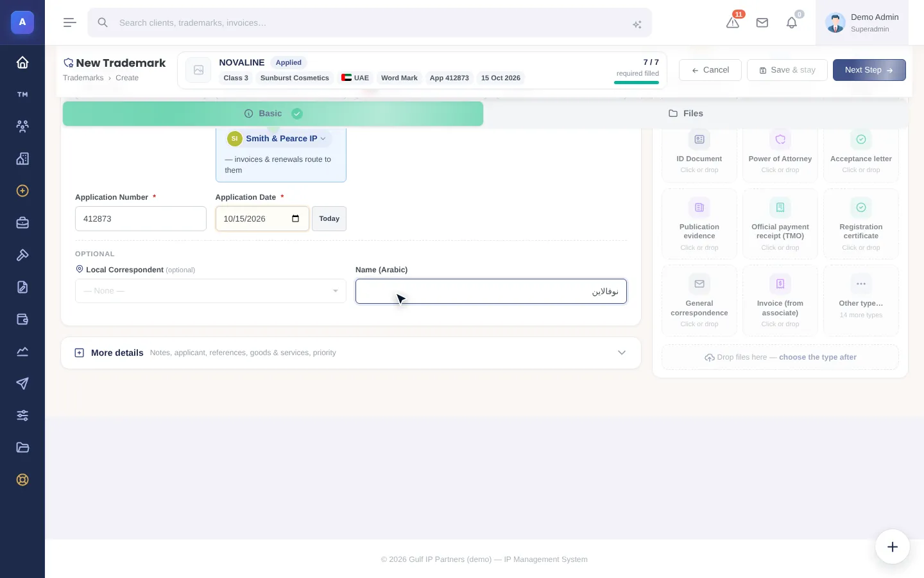Open the TM trademarks sidebar icon
Image resolution: width=924 pixels, height=578 pixels.
22,94
